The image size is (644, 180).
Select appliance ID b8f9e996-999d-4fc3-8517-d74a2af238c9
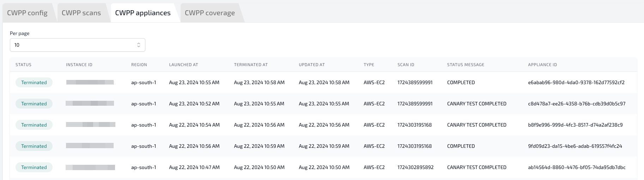(x=575, y=125)
